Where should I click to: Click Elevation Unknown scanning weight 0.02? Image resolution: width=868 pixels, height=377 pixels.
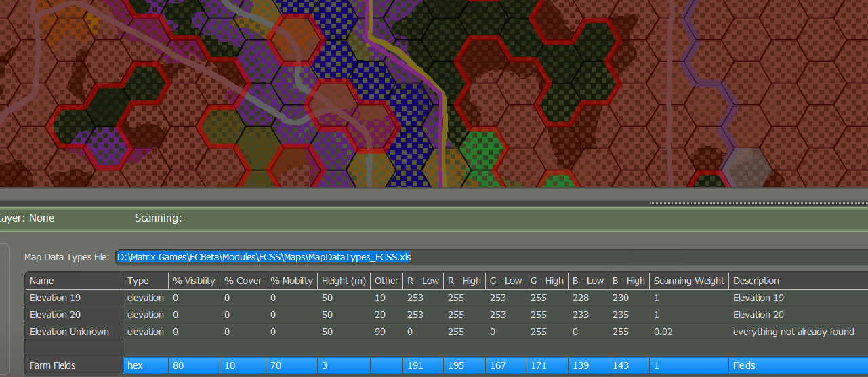(689, 332)
